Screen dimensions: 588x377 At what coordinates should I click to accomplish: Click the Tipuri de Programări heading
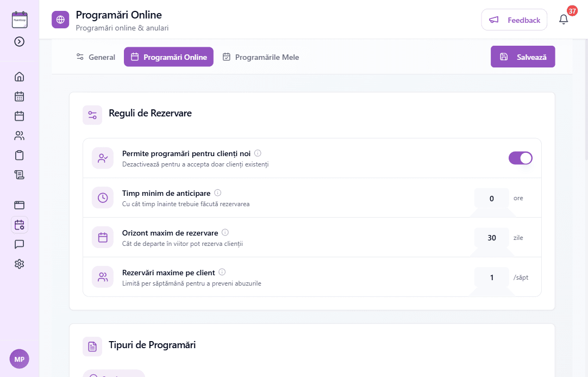tap(152, 345)
